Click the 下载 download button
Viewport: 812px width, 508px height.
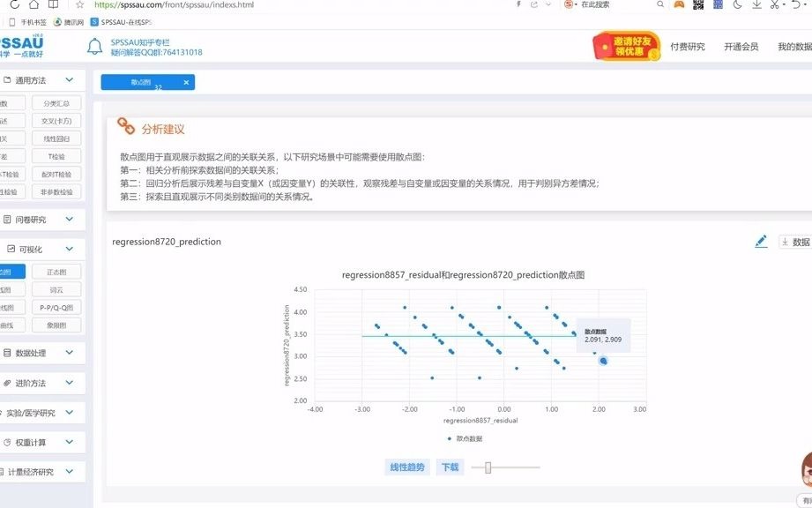pos(448,467)
